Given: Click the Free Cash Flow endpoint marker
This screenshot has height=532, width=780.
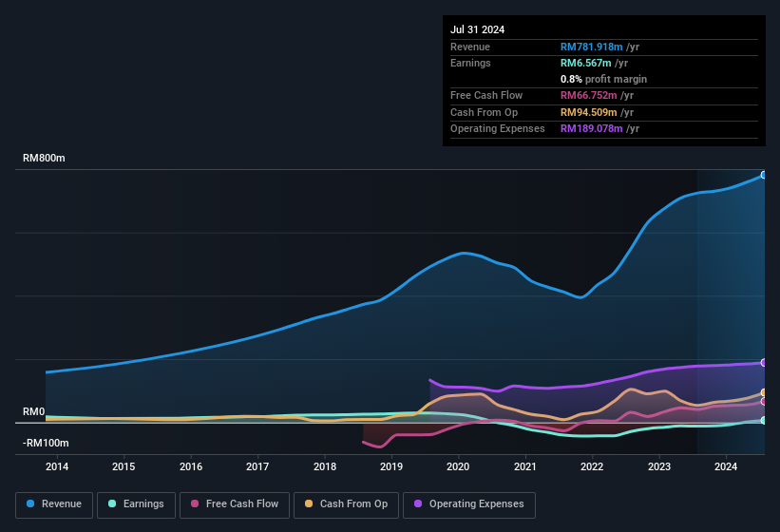Looking at the screenshot, I should point(763,402).
